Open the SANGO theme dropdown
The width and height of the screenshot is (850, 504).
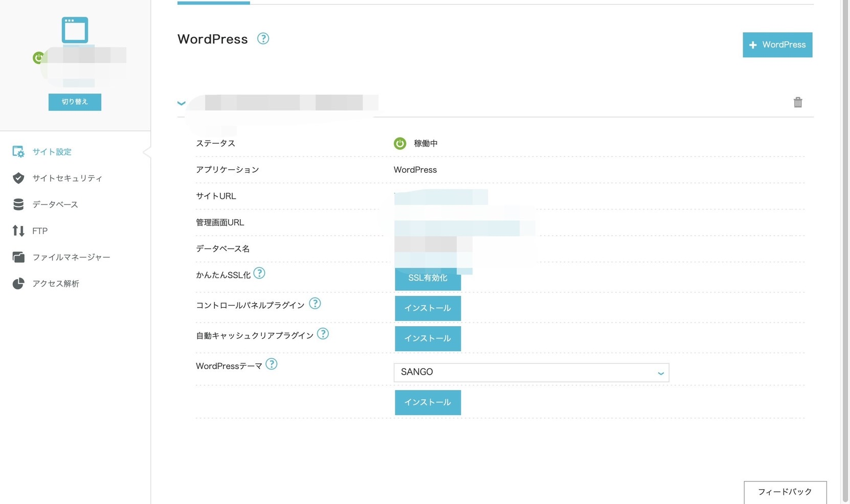pos(531,373)
